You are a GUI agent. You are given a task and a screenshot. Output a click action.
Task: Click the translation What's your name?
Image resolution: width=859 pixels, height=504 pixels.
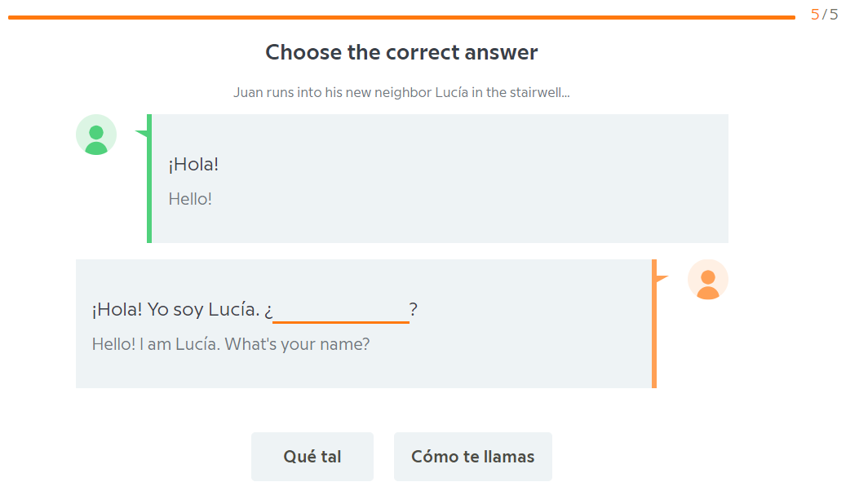point(231,344)
